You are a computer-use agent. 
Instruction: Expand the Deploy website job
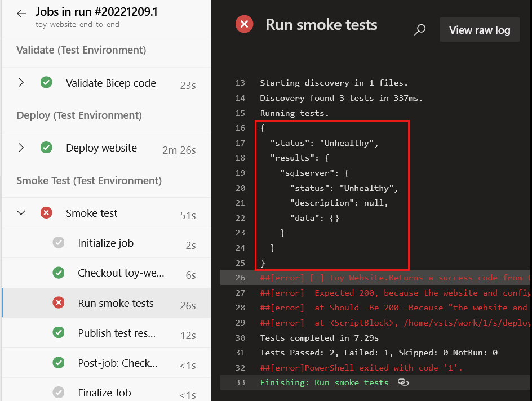(21, 148)
